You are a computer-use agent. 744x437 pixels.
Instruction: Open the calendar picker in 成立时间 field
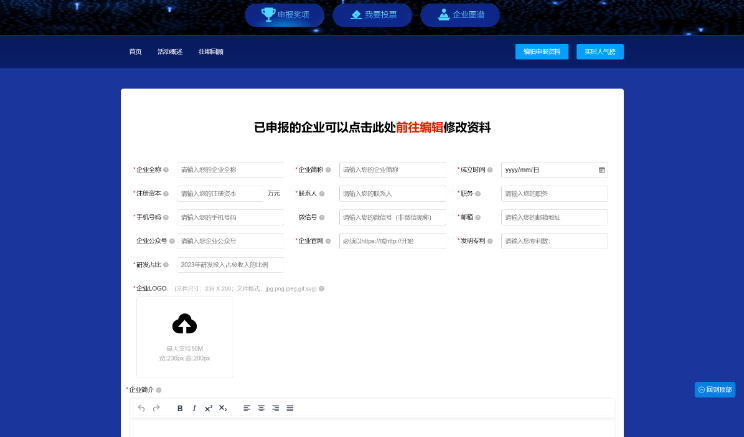click(x=601, y=170)
